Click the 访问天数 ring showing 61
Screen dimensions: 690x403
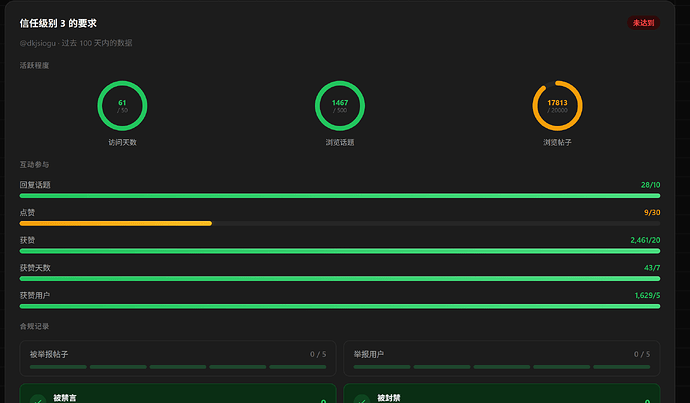pos(122,106)
